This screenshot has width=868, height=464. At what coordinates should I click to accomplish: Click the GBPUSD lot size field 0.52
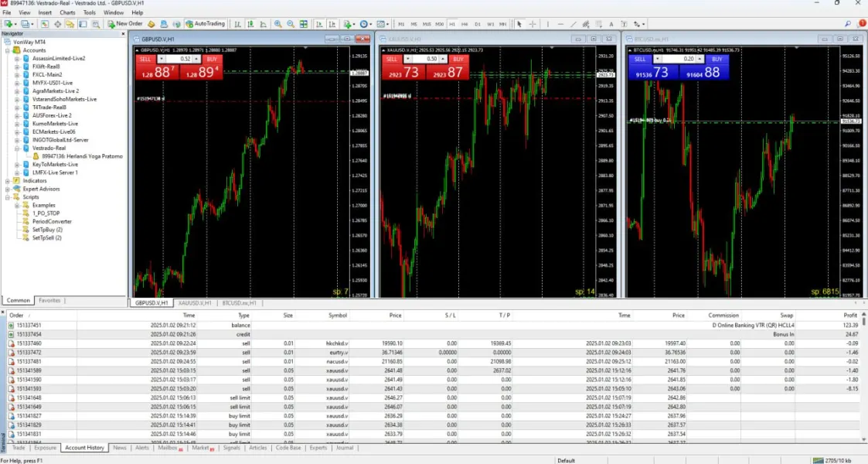[179, 60]
